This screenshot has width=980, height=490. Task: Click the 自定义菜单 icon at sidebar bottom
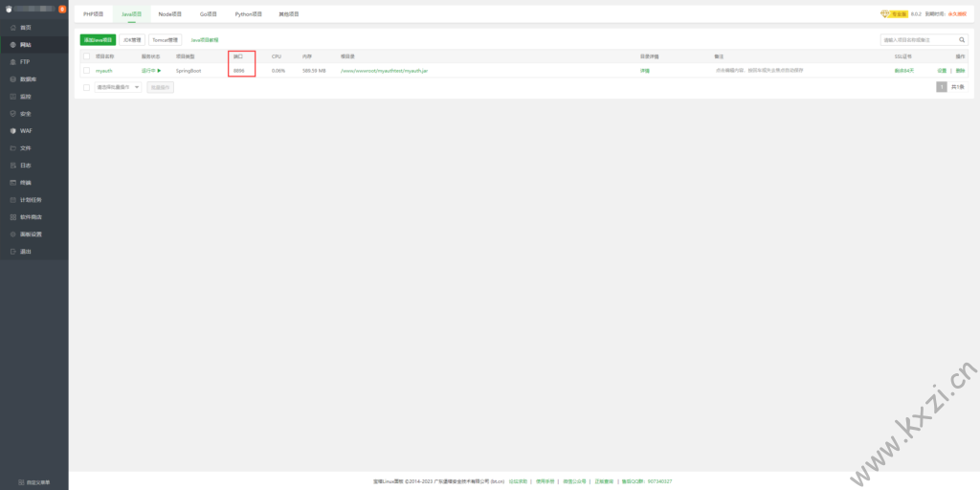click(x=22, y=482)
